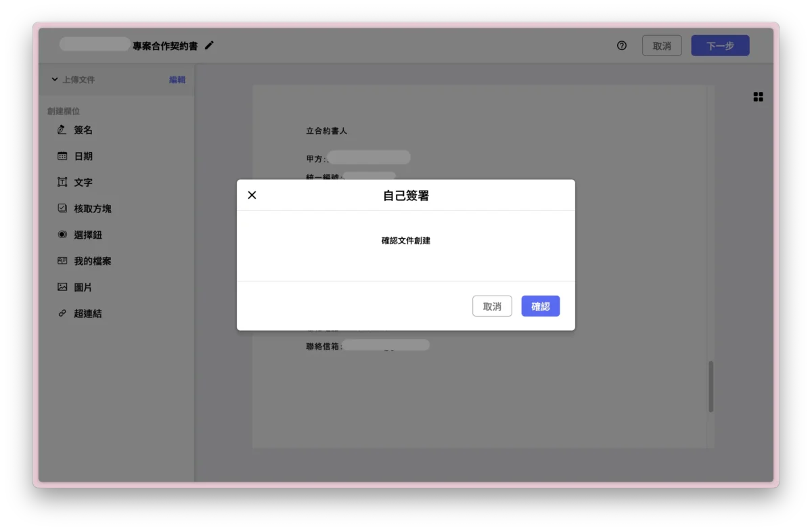Click the 聯絡信箱 field in the document
This screenshot has height=531, width=812.
point(386,344)
